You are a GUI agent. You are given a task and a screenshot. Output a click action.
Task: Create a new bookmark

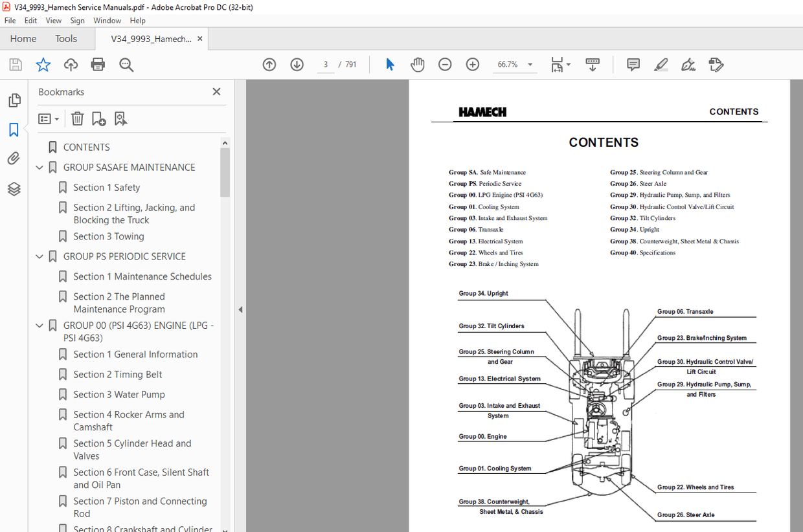pos(98,118)
